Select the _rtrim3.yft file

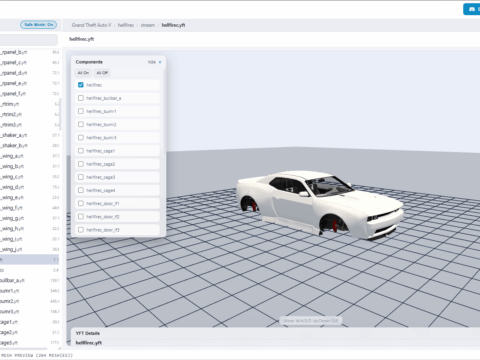point(29,125)
